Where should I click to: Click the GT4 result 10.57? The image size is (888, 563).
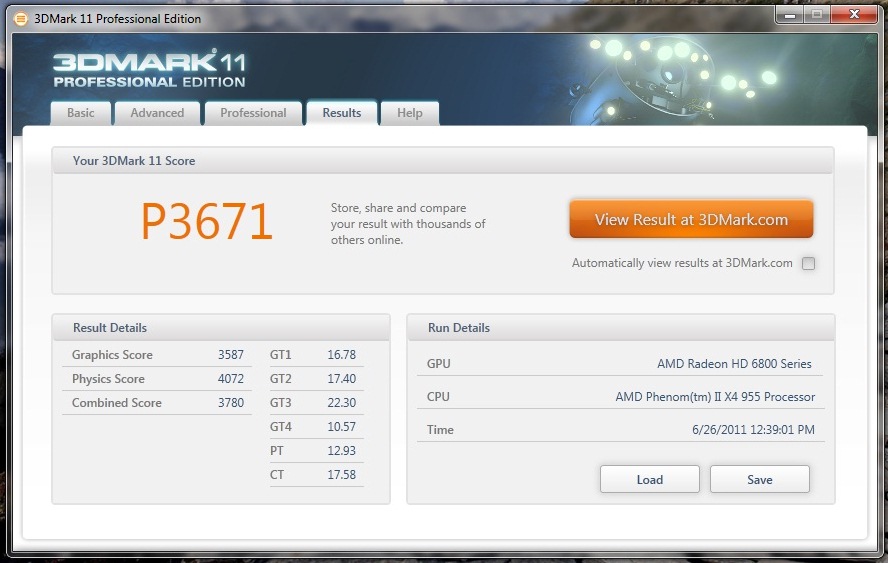[x=341, y=426]
